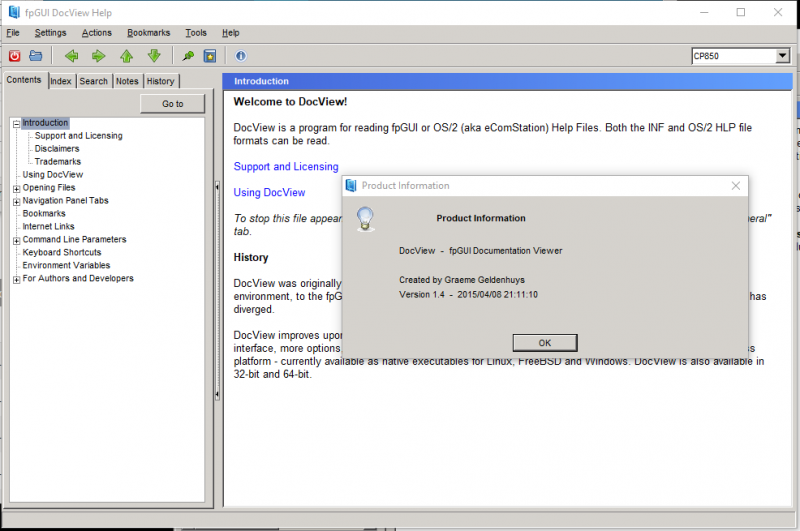Confirm the Product Information dialog with OK

(x=545, y=343)
